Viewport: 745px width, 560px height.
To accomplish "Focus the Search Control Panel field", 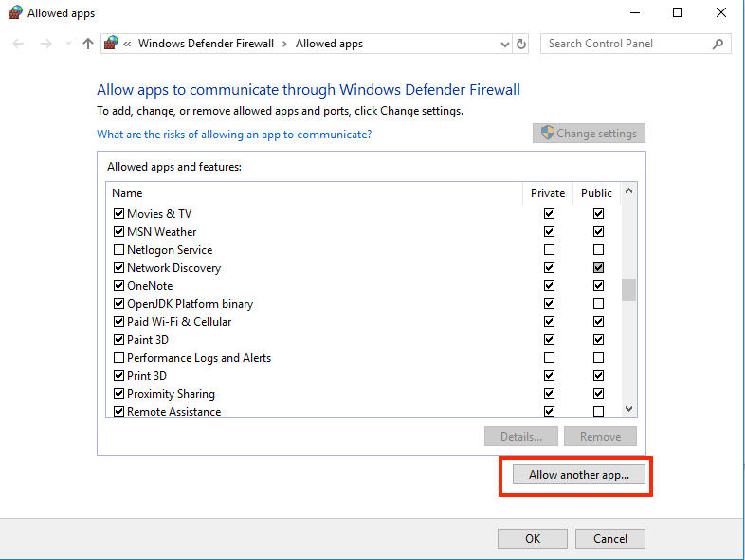I will point(635,44).
